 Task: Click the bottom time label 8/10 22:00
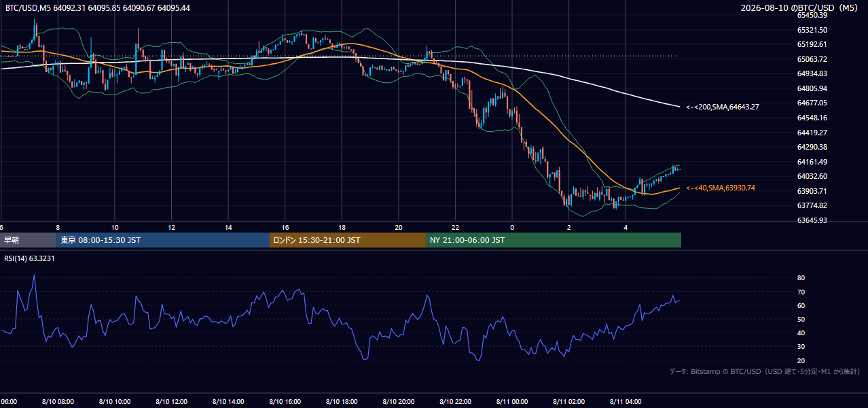(x=455, y=402)
